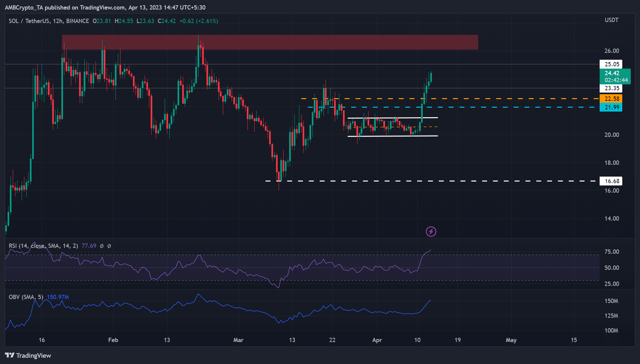This screenshot has width=640, height=364.
Task: Click the white 16.68 support price tag
Action: (x=611, y=181)
